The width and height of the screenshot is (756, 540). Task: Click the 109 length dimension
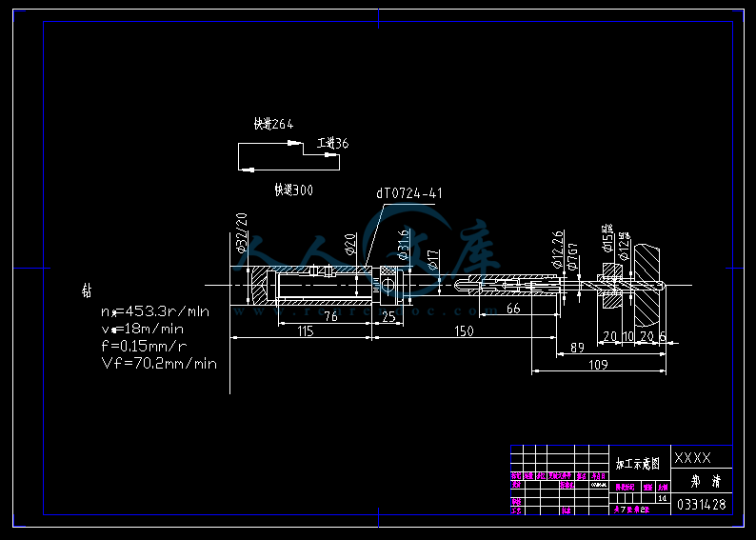pos(598,365)
